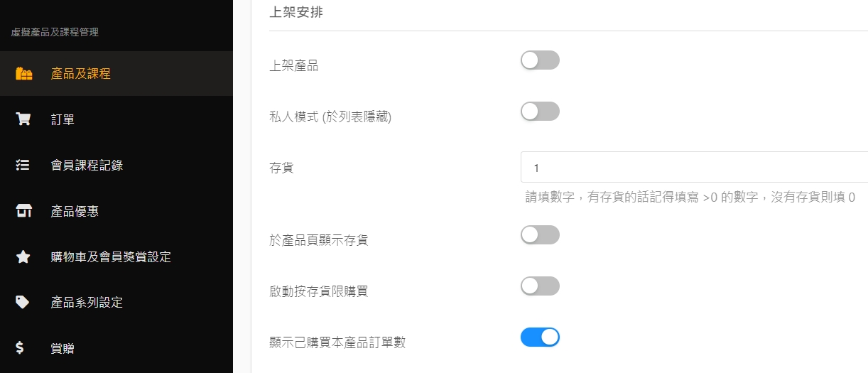The height and width of the screenshot is (373, 868).
Task: Open the 賞贈 sidebar item
Action: (x=63, y=348)
